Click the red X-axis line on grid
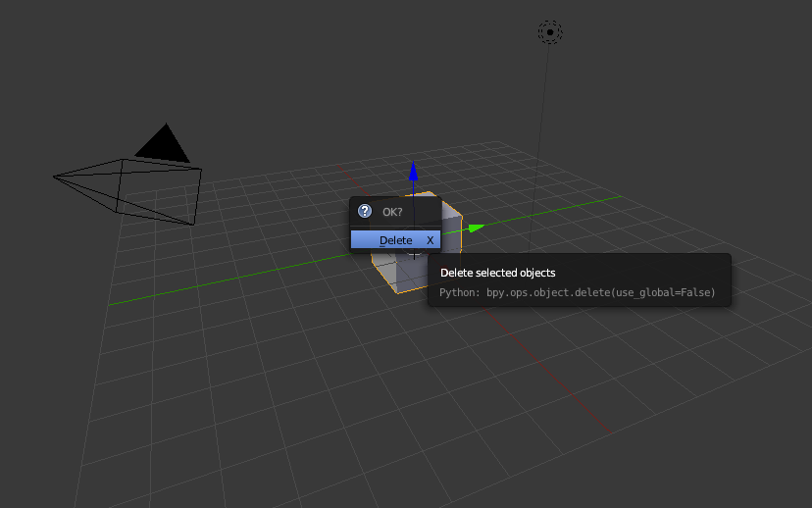This screenshot has width=812, height=508. 537,361
